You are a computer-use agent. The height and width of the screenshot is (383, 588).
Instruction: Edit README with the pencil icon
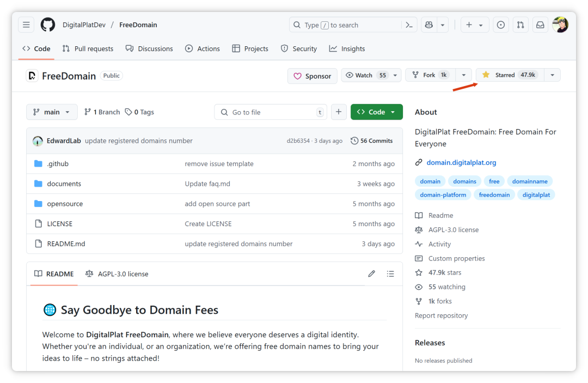pos(372,274)
